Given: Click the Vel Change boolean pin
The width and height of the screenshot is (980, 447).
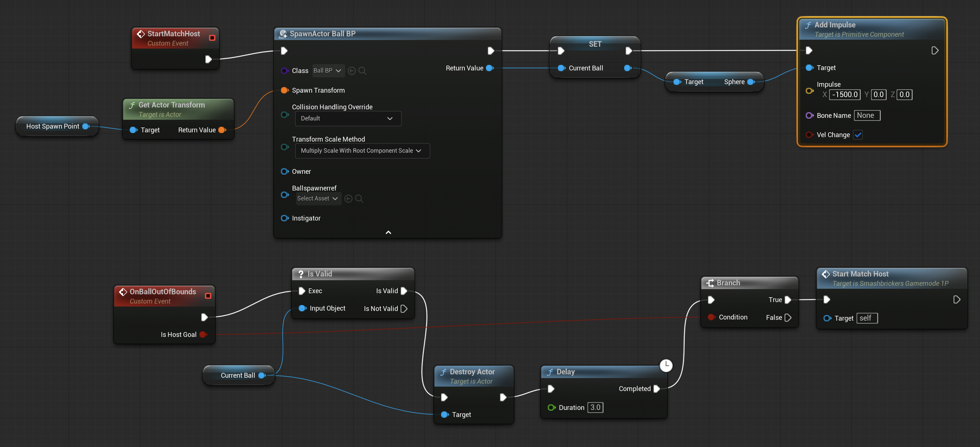Looking at the screenshot, I should pos(809,135).
